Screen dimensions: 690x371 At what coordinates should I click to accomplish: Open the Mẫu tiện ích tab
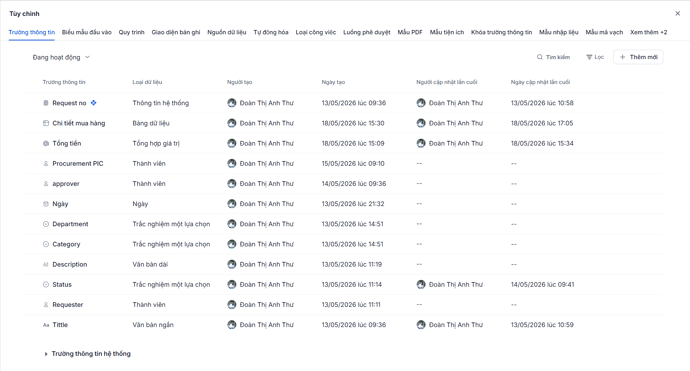coord(447,32)
